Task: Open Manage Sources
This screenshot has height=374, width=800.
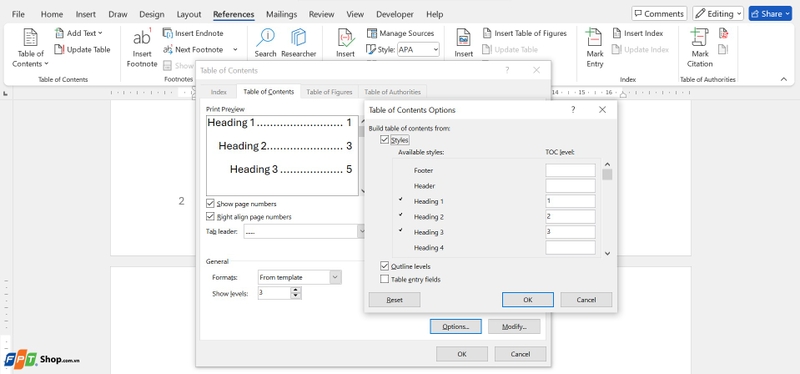Action: (400, 33)
